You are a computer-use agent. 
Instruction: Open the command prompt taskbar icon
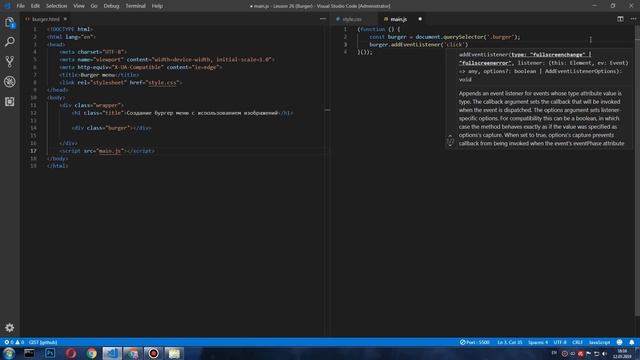(x=29, y=353)
